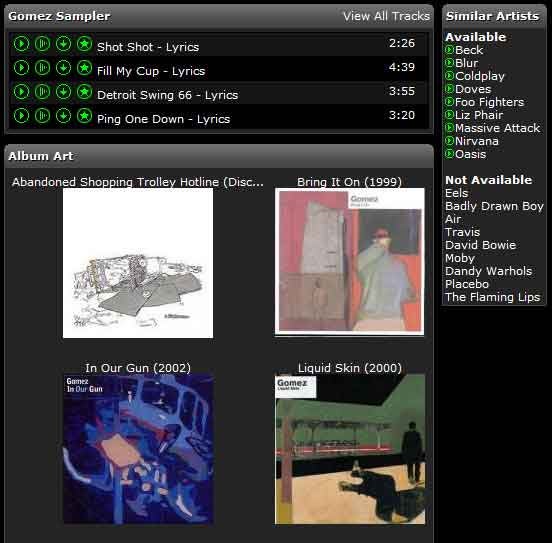Click the play icon beside Blur
The image size is (552, 543).
[x=449, y=63]
